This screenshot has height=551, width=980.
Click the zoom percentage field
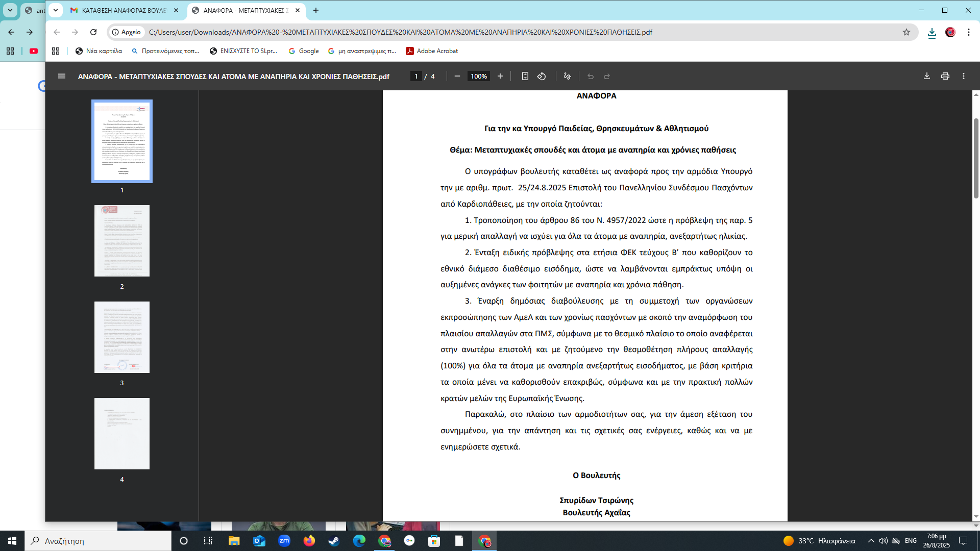point(478,76)
